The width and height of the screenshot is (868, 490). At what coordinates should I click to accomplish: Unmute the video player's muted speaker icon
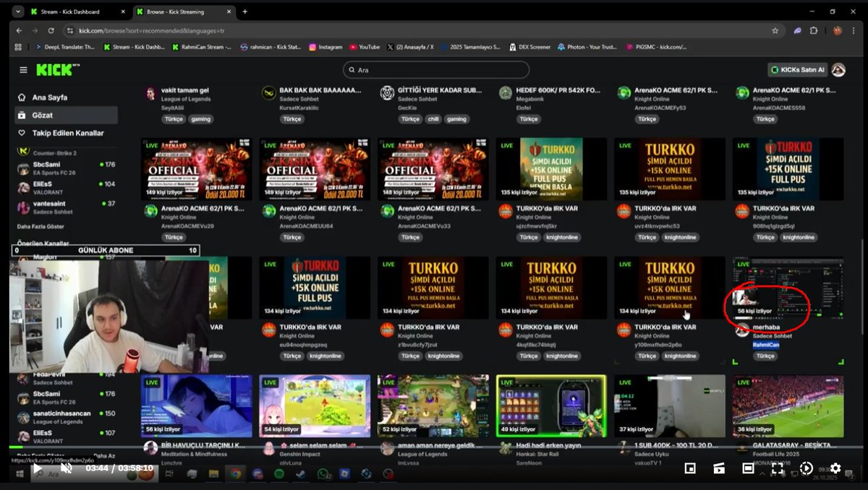(66, 468)
